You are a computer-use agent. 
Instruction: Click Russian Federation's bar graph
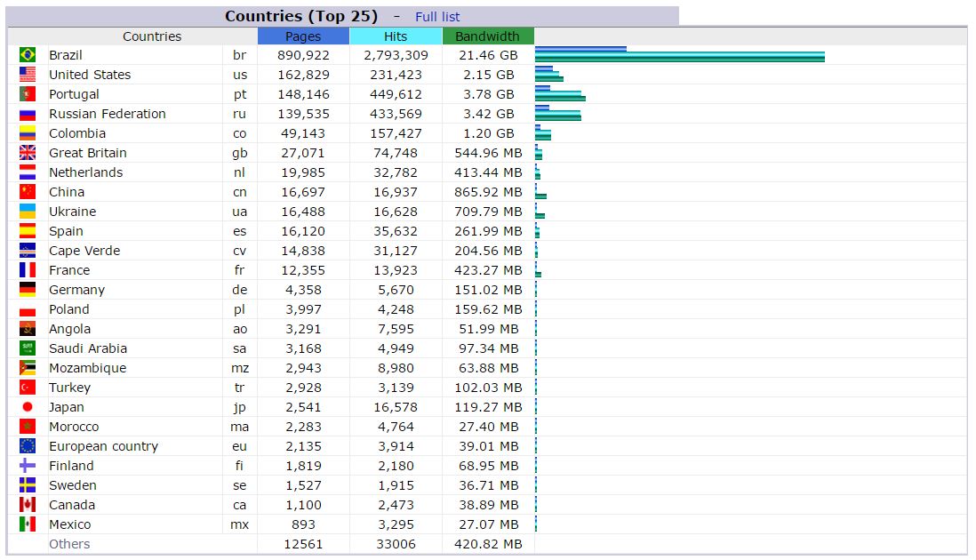(558, 114)
